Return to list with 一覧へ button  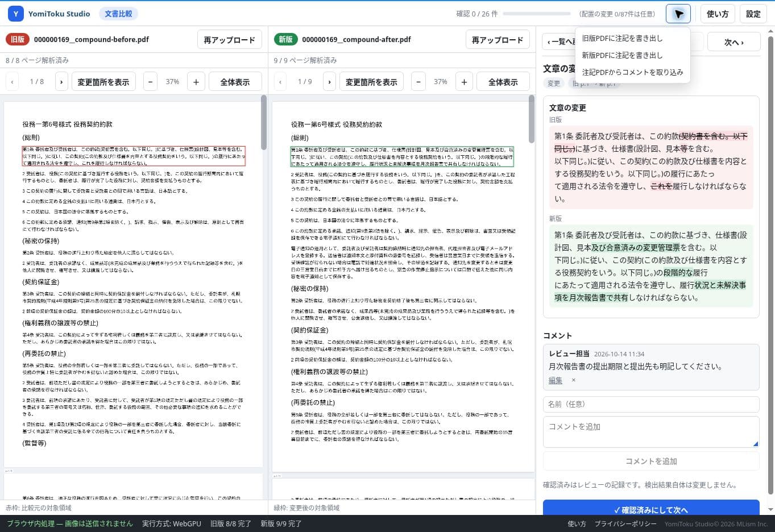coord(559,42)
